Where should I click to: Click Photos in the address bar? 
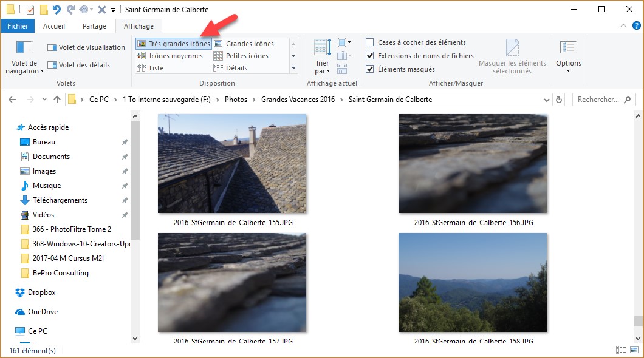click(236, 100)
